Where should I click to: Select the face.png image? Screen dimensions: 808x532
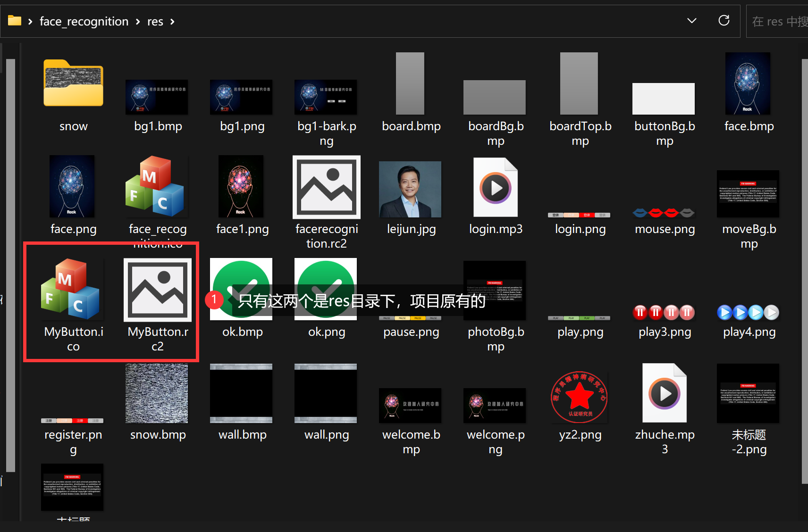72,186
